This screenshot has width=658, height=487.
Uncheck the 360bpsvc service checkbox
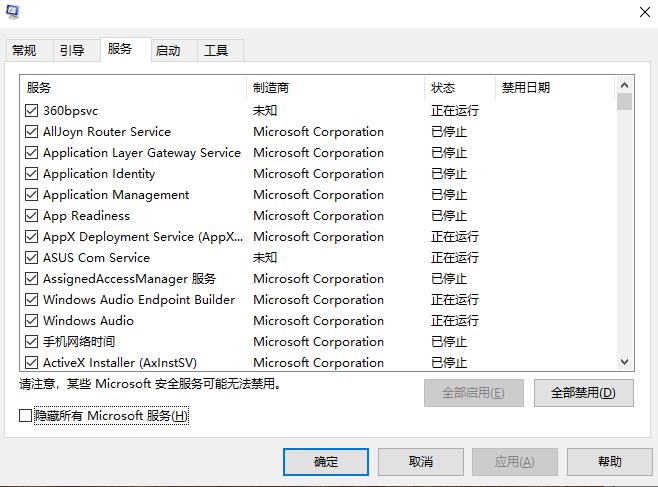(x=31, y=111)
